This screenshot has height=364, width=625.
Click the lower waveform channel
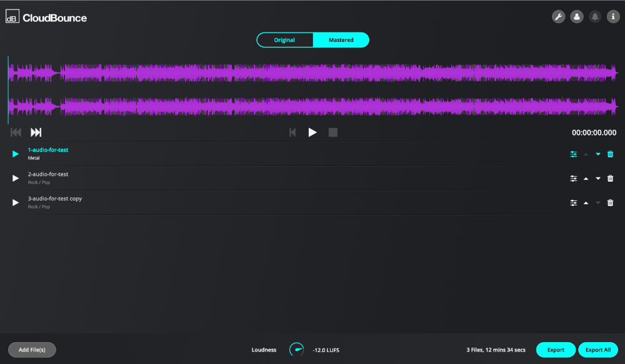click(x=313, y=106)
